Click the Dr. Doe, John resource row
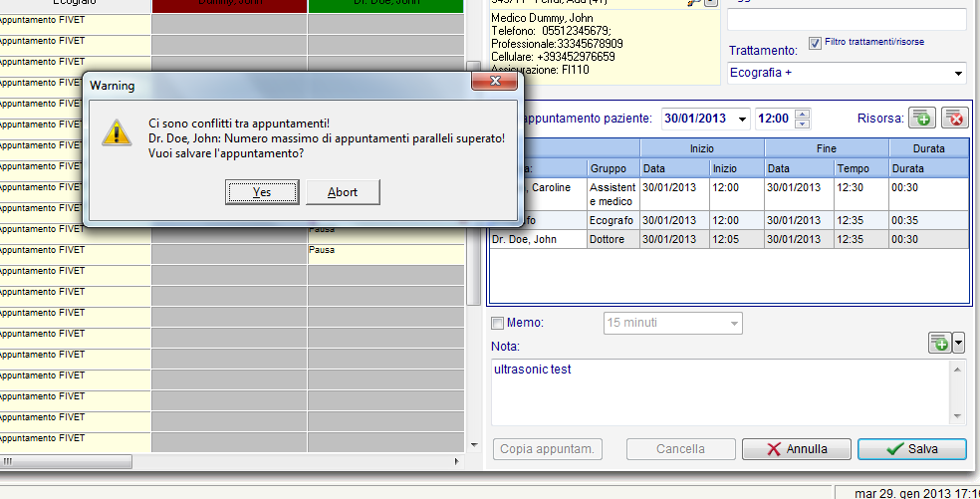The width and height of the screenshot is (980, 499). (x=729, y=239)
